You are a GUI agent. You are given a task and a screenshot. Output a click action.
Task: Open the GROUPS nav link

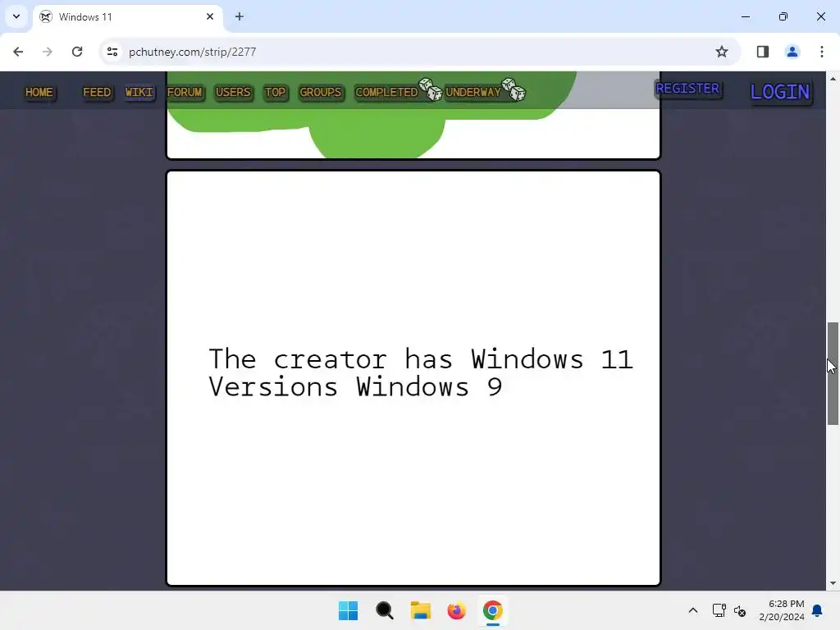tap(321, 92)
